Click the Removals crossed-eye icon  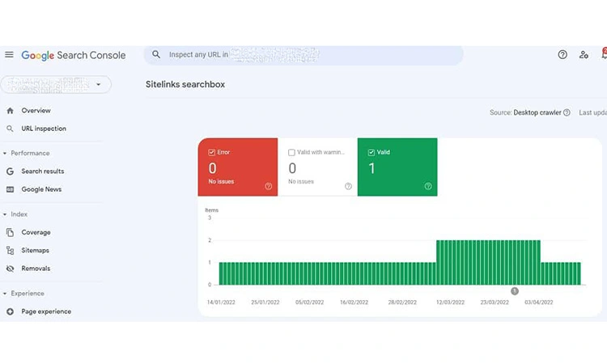pos(10,269)
